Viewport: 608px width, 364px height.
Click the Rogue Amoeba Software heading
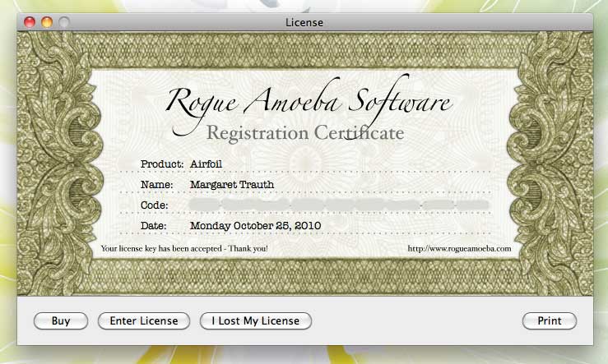[x=309, y=103]
